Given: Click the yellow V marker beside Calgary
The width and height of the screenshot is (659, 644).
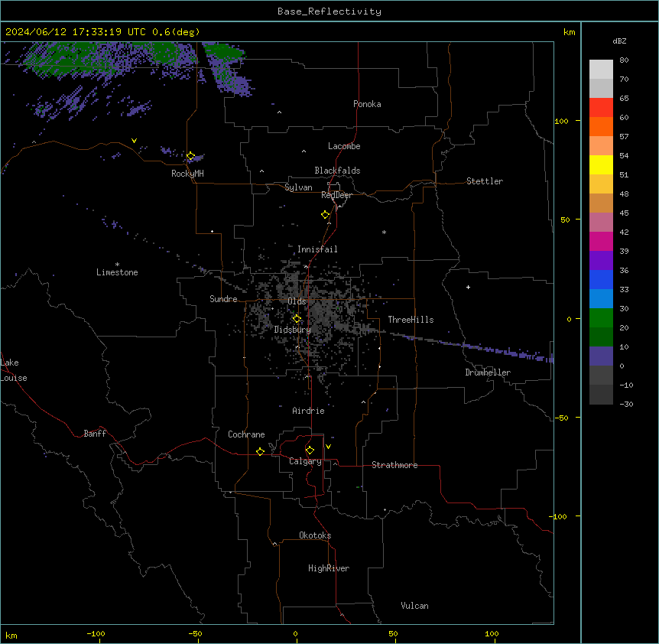Looking at the screenshot, I should (328, 447).
